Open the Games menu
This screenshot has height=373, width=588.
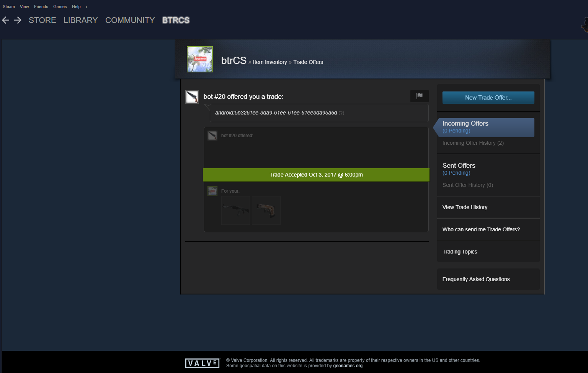click(x=60, y=7)
